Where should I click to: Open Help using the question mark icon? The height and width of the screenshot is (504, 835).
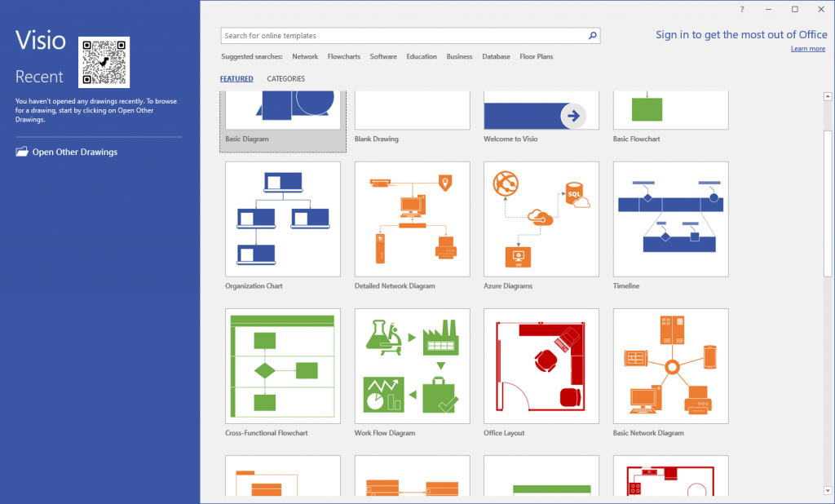741,9
